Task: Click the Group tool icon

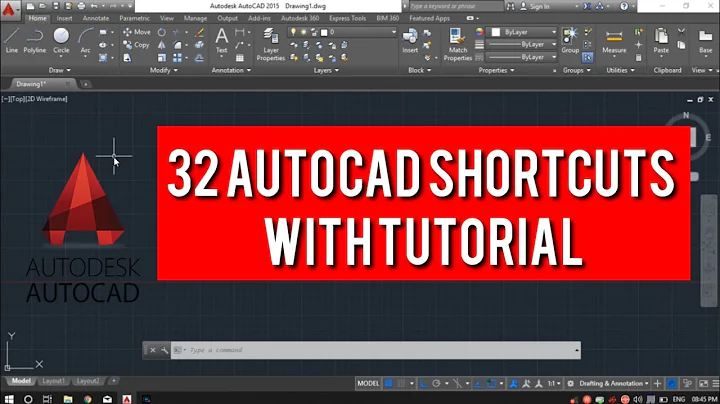Action: [570, 40]
